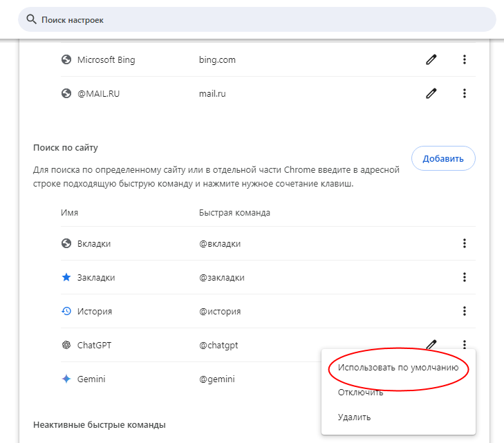Click the Gemini sparkle icon

(x=66, y=379)
